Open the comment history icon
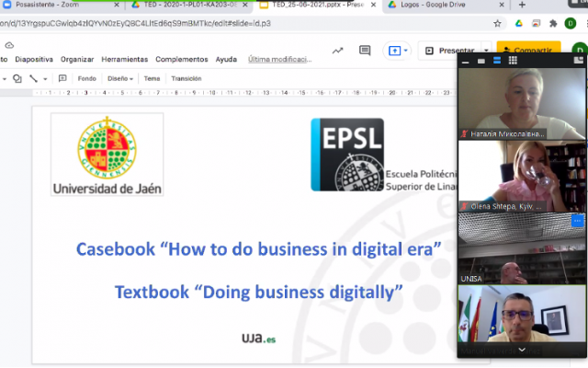This screenshot has height=368, width=588. 365,51
